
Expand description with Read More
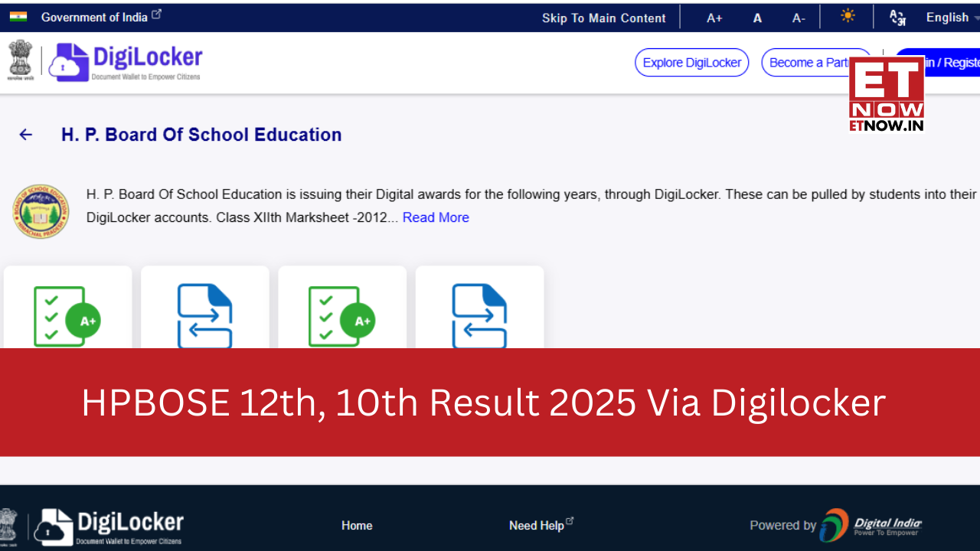click(435, 217)
